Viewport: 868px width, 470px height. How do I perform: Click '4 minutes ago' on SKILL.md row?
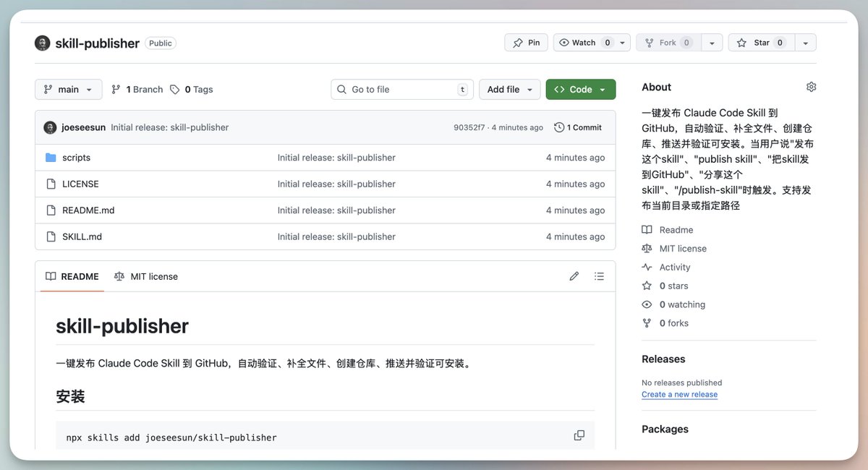point(575,236)
